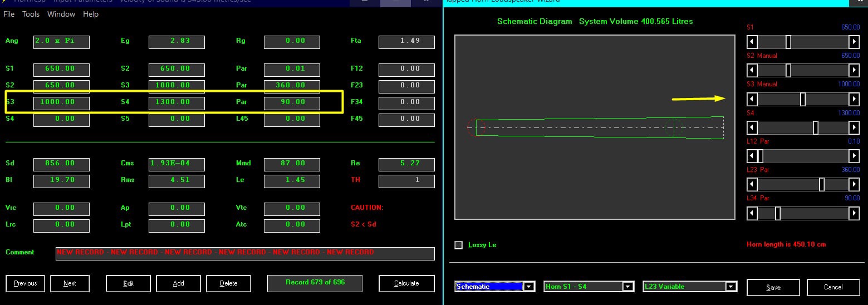This screenshot has height=305, width=868.
Task: Click the F12 input field
Action: (x=406, y=70)
